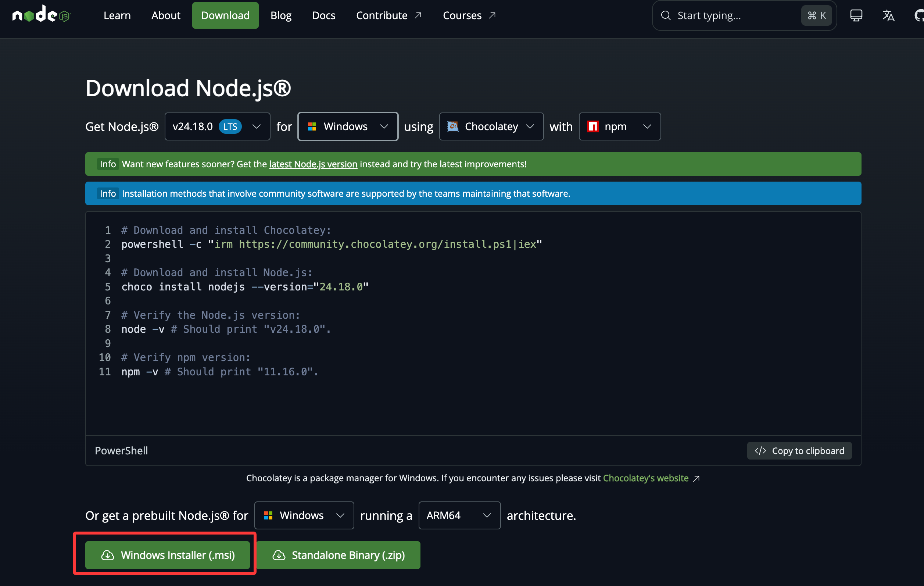Open the Learn page

pos(117,15)
